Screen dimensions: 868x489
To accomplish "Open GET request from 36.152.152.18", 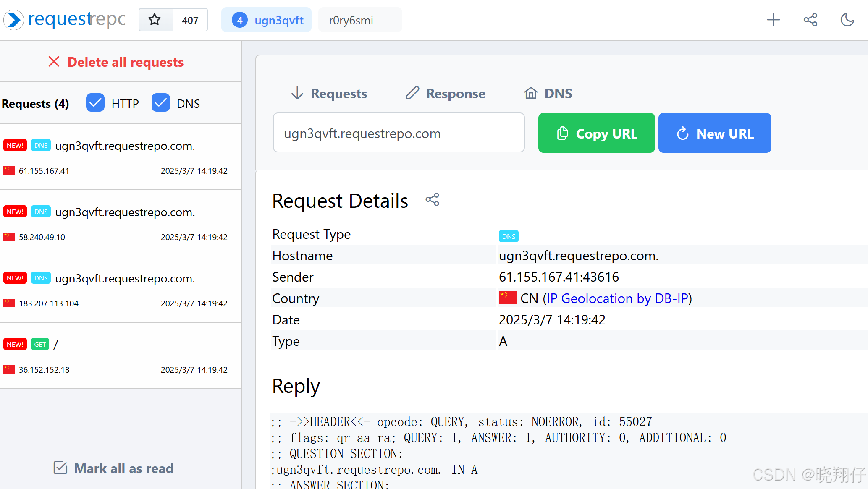I will click(x=121, y=356).
